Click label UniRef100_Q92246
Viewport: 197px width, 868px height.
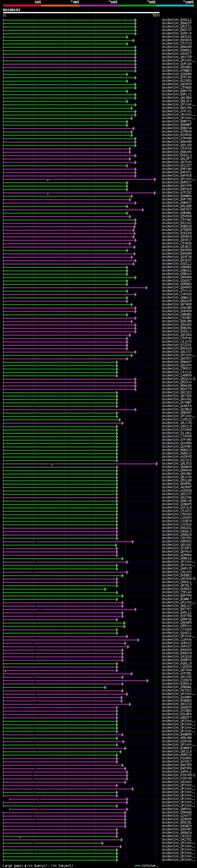pos(177,497)
